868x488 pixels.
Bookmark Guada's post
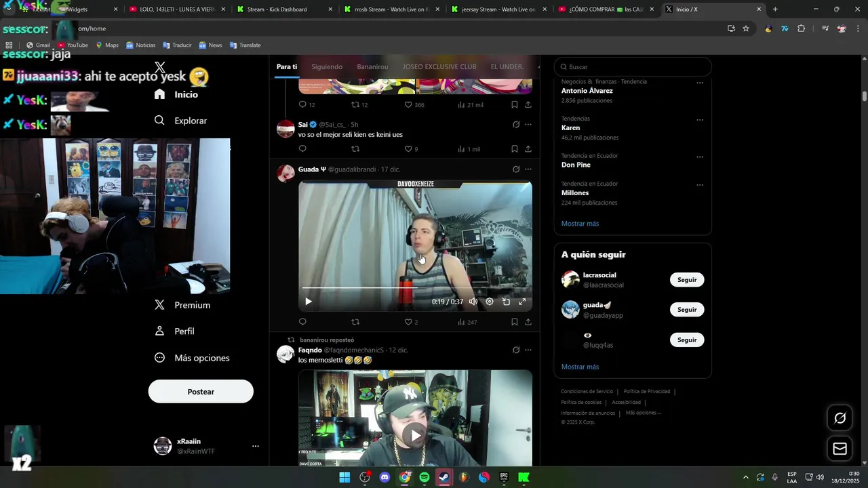point(515,322)
